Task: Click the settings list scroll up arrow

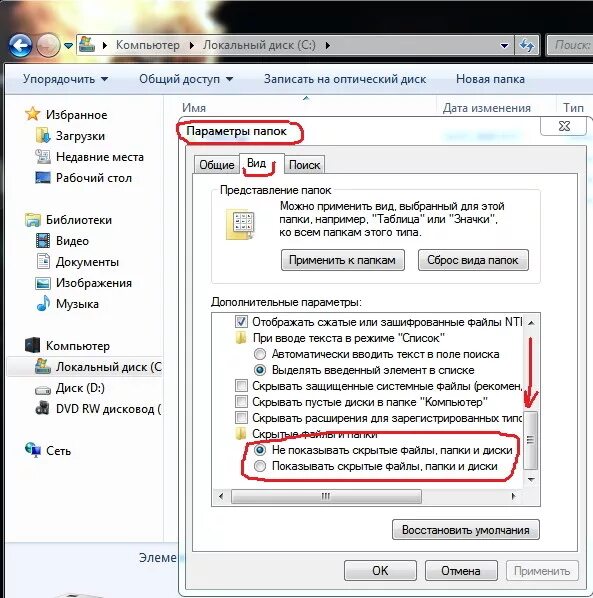Action: click(531, 323)
